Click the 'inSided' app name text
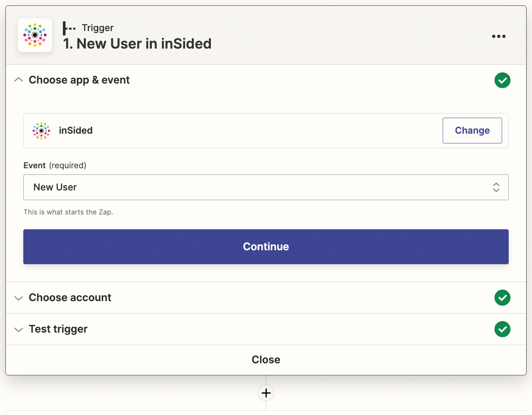Viewport: 532px width, 415px height. click(76, 131)
